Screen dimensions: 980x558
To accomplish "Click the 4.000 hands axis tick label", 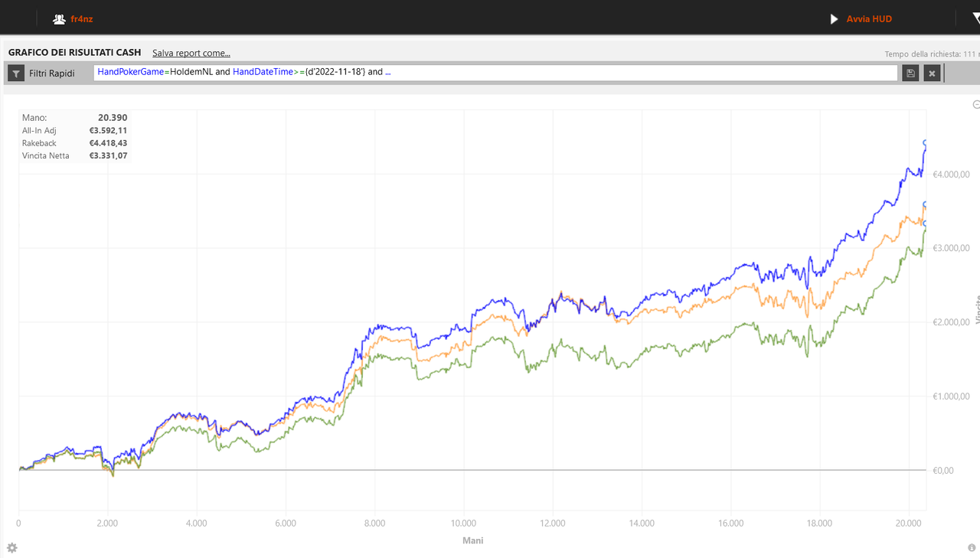I will pyautogui.click(x=196, y=524).
